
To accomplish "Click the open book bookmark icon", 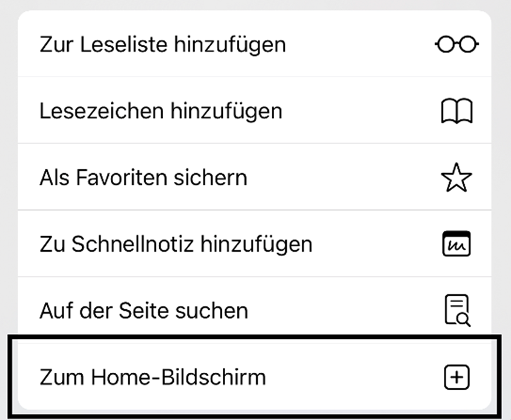I will [x=456, y=111].
